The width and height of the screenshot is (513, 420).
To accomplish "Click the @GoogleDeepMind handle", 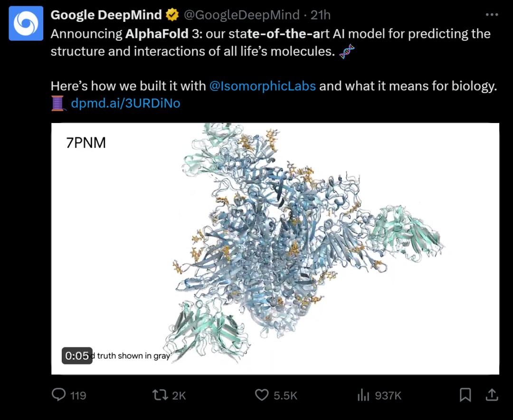I will point(241,15).
